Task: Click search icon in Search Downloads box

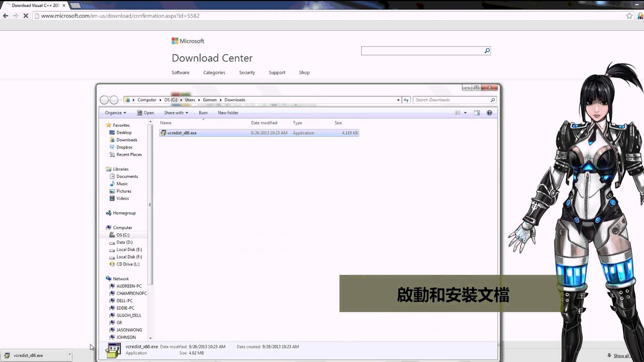Action: (x=493, y=100)
